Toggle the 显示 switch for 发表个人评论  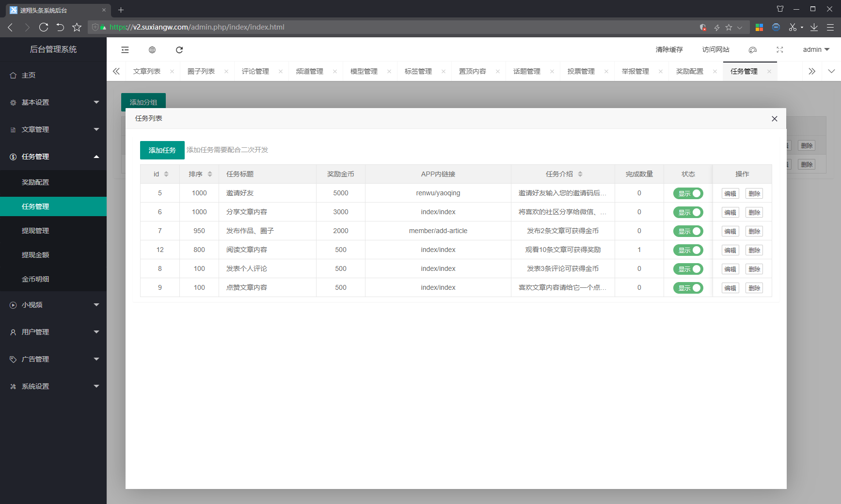point(688,269)
